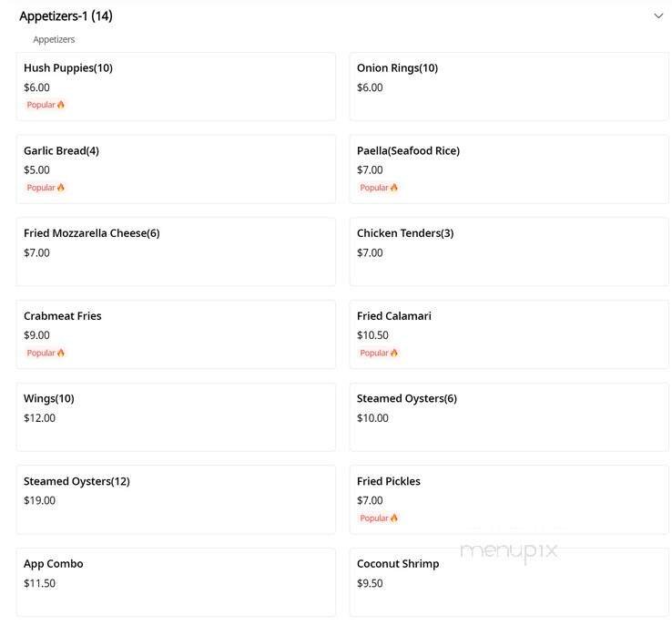Click the Popular flame icon under Crabmeat Fries
This screenshot has height=626, width=672.
(x=61, y=353)
